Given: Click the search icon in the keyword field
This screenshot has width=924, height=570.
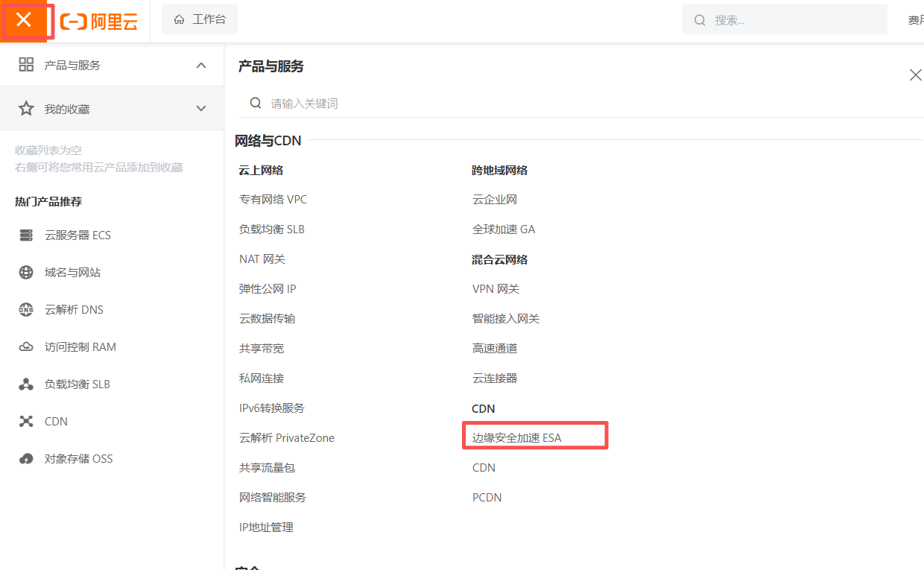Looking at the screenshot, I should 256,103.
